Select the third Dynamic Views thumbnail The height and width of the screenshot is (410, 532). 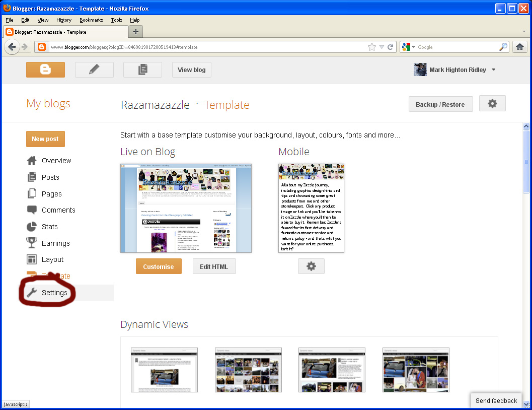(332, 370)
